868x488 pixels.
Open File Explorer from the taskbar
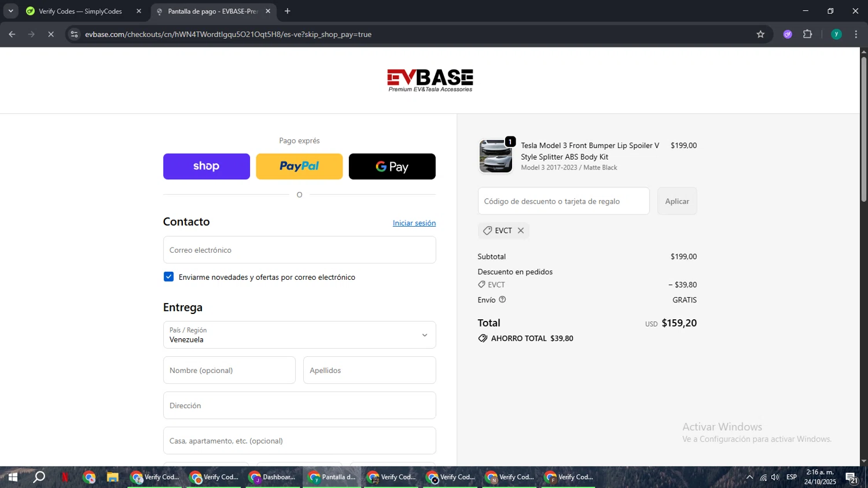[x=112, y=477]
